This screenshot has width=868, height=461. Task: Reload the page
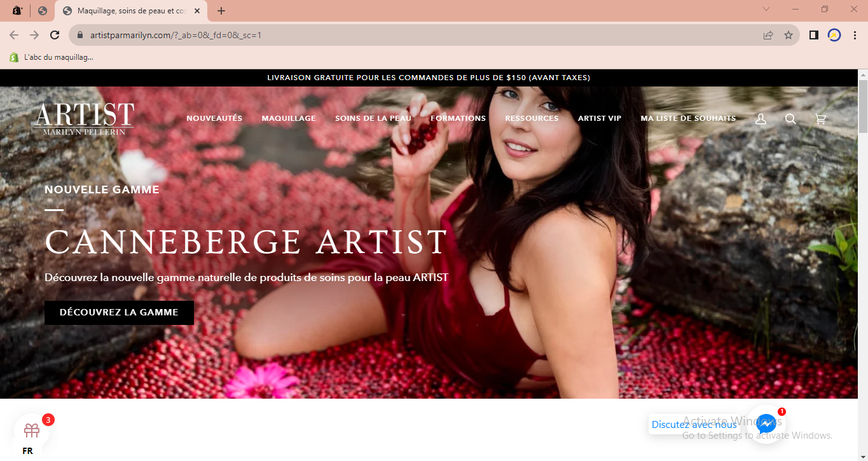[55, 36]
